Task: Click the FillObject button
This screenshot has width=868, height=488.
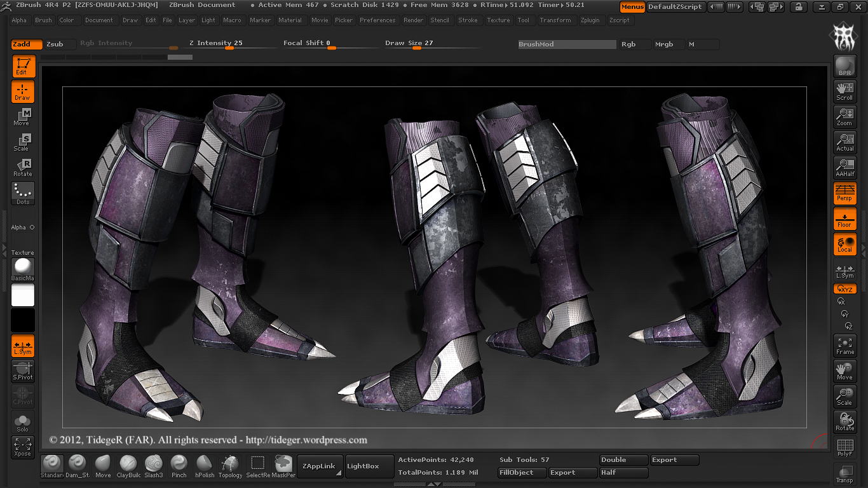Action: click(x=522, y=473)
